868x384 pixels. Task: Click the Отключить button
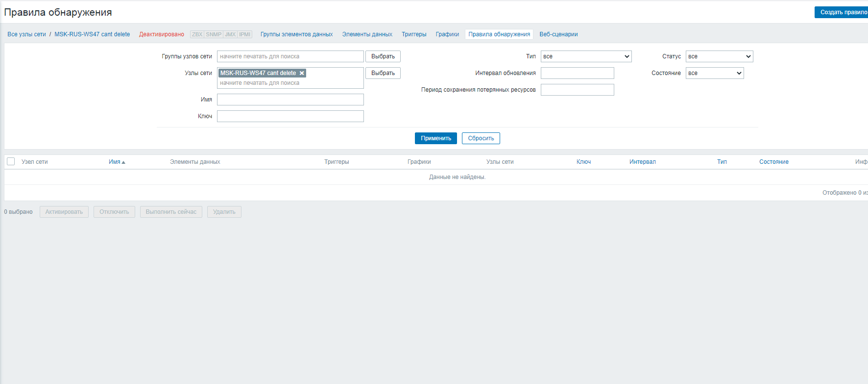pyautogui.click(x=114, y=212)
